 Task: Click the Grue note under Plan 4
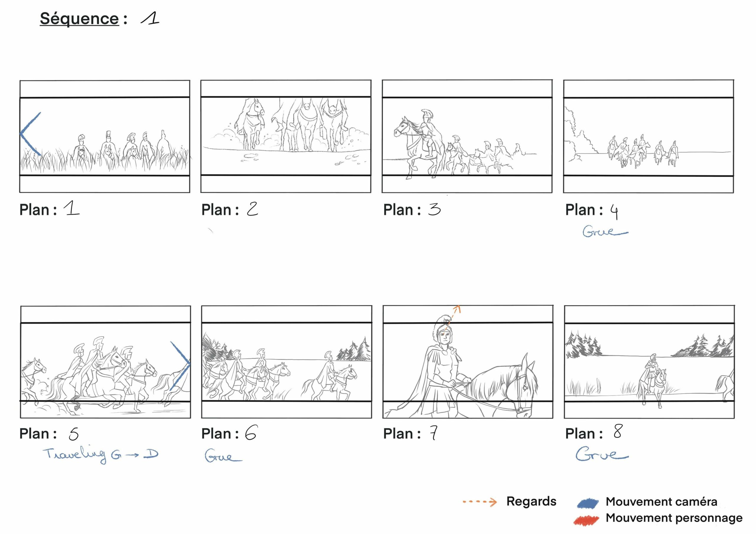[605, 231]
